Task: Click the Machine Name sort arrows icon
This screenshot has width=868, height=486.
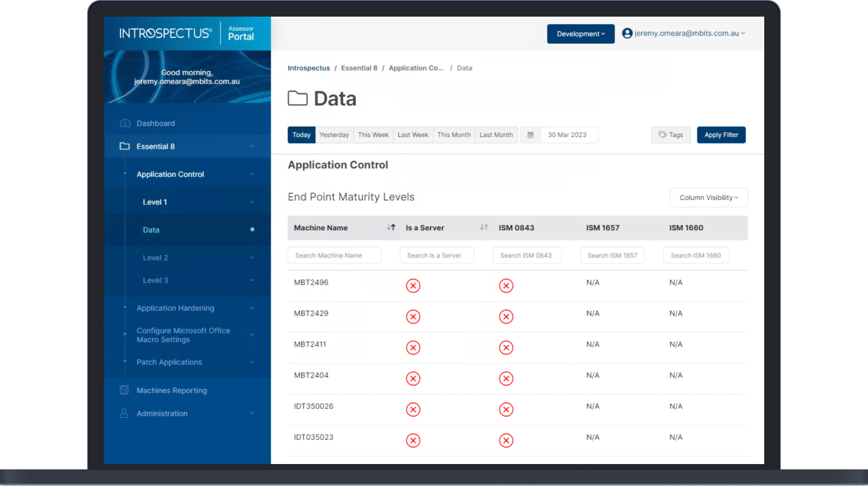Action: click(391, 227)
